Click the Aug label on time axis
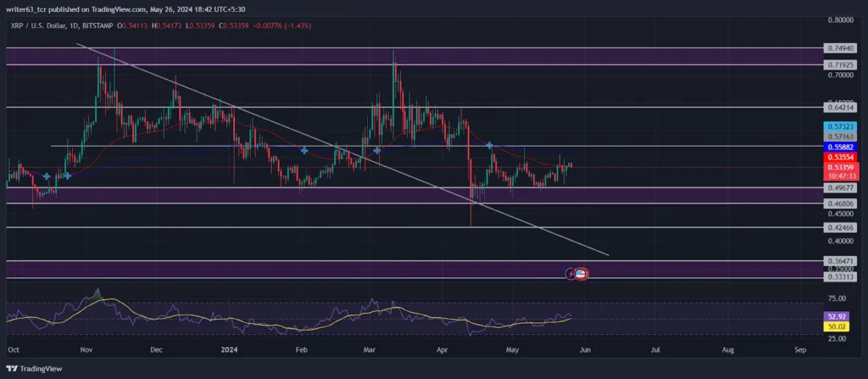 point(728,350)
